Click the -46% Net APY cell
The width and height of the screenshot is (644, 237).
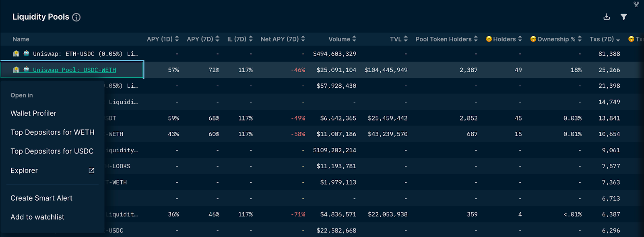(x=298, y=70)
